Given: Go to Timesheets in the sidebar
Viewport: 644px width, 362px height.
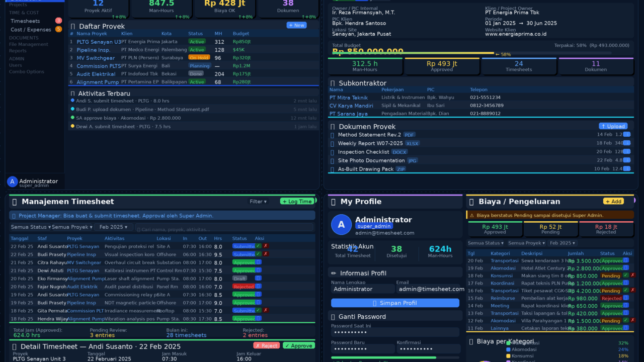Looking at the screenshot, I should click(25, 21).
